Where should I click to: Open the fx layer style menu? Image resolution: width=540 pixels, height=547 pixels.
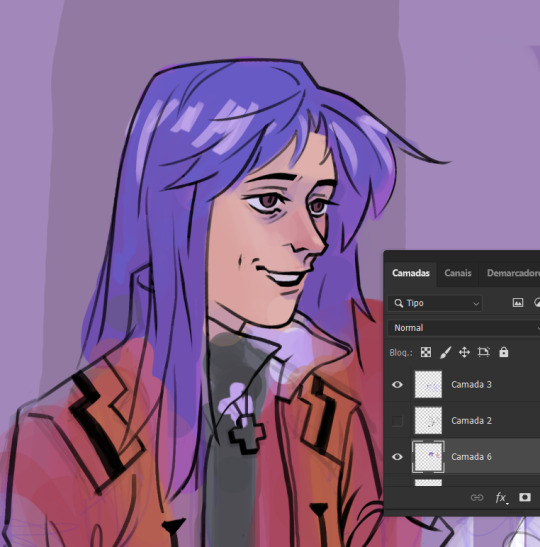pos(501,498)
